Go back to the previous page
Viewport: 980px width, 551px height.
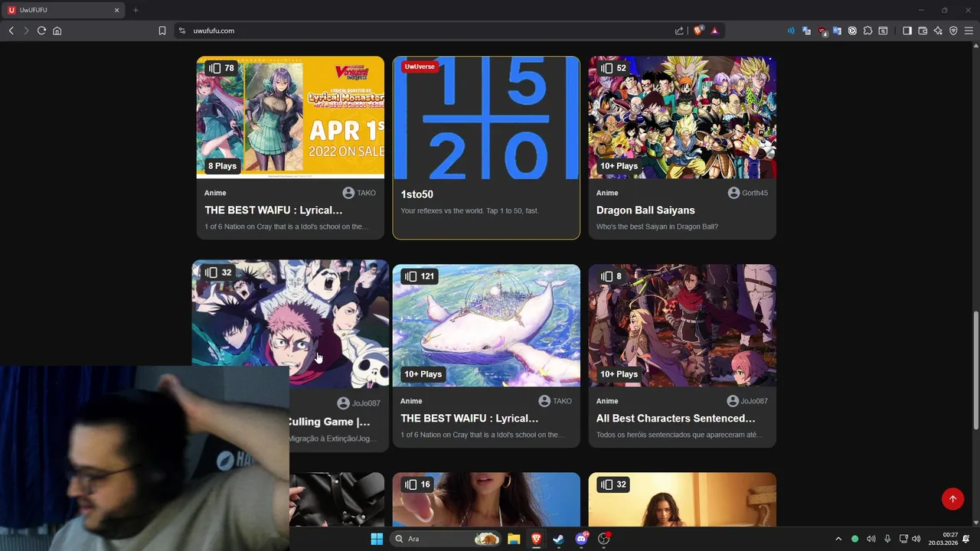click(11, 31)
